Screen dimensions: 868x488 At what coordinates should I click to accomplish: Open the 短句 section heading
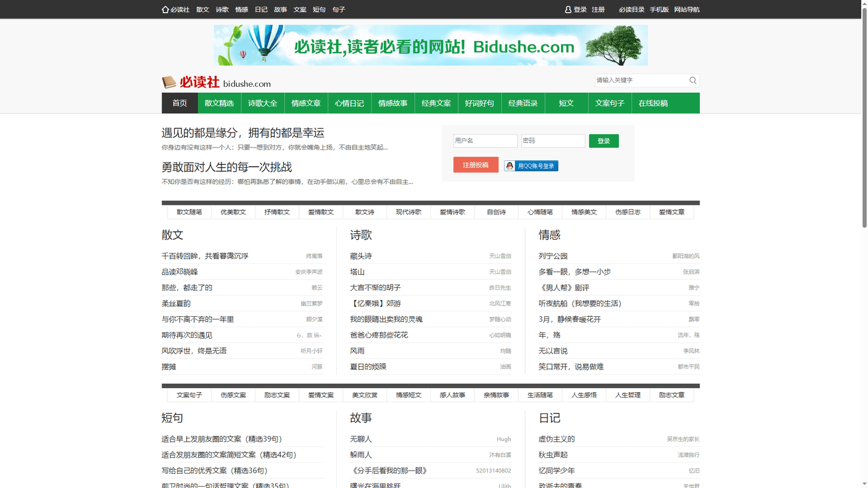click(x=172, y=418)
